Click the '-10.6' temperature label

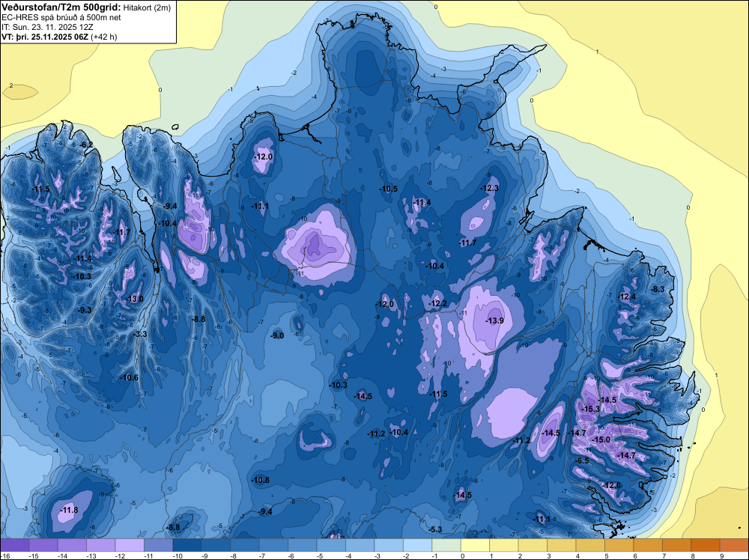pyautogui.click(x=129, y=377)
